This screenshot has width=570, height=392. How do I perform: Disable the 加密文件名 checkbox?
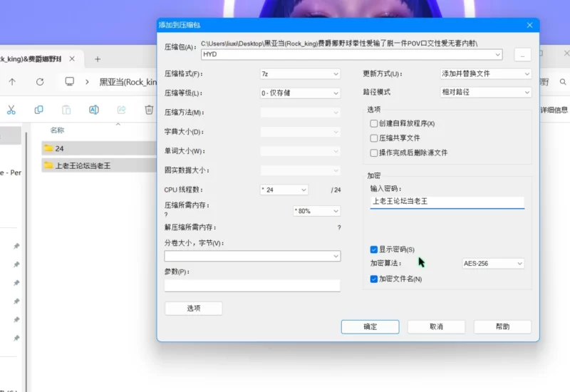pyautogui.click(x=374, y=279)
